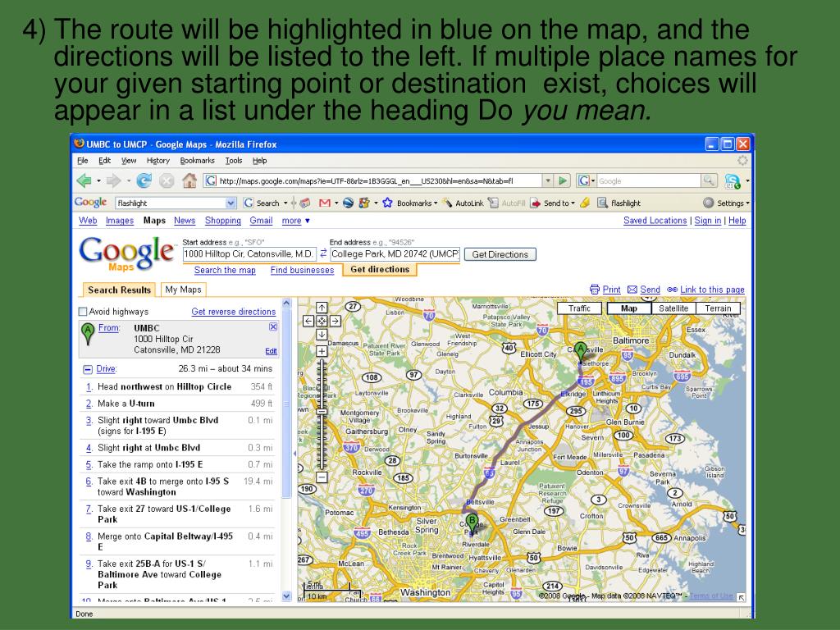
Task: Click in the End address field
Action: click(x=395, y=253)
